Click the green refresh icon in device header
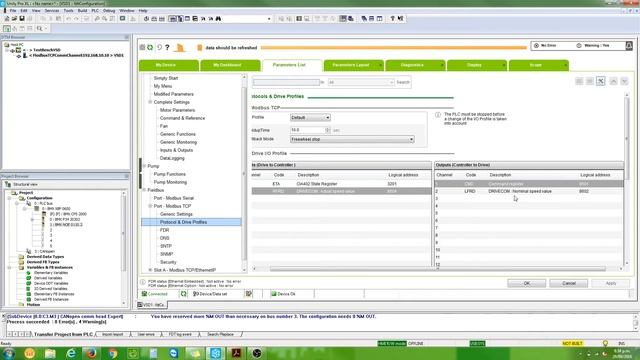 [x=150, y=48]
